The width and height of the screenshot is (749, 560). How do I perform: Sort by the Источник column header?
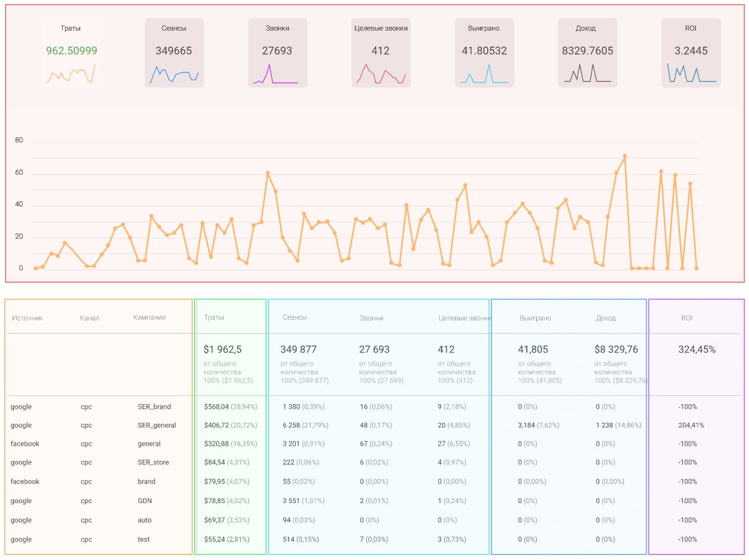[x=27, y=318]
